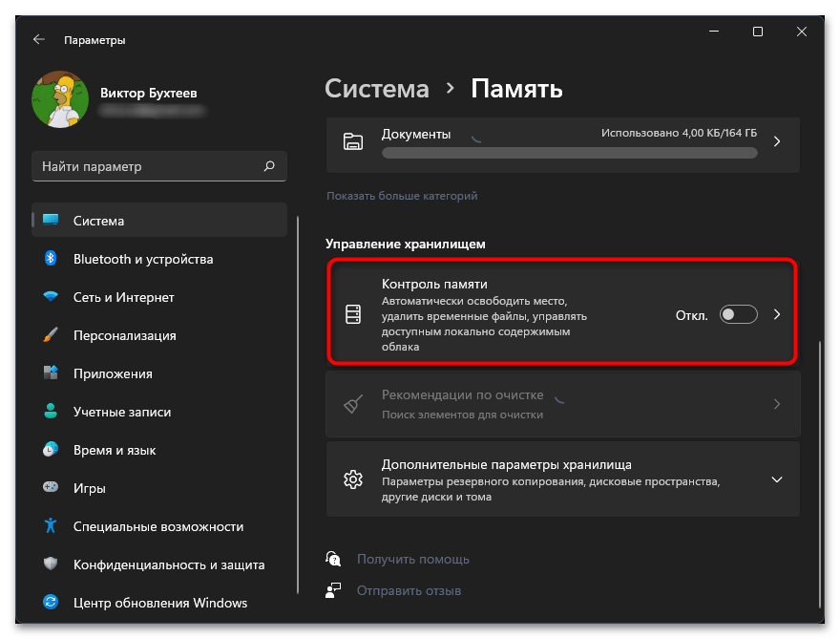Image resolution: width=840 pixels, height=639 pixels.
Task: Click the Accessibility figure icon
Action: click(51, 526)
